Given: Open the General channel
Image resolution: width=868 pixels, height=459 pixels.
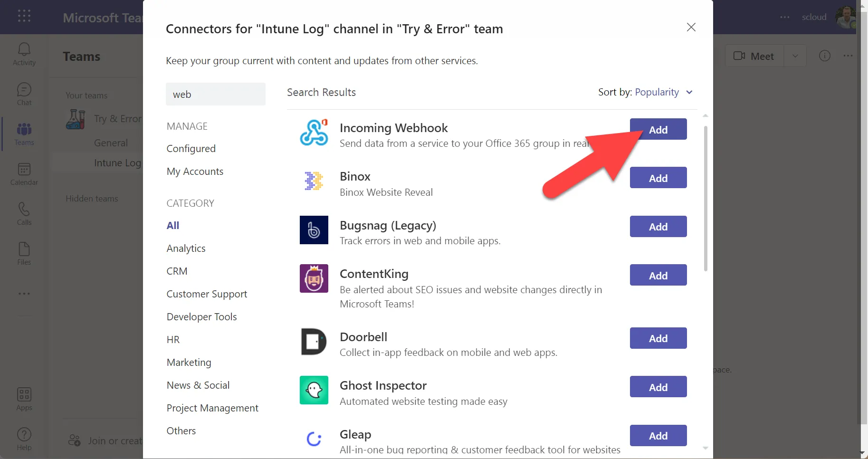Looking at the screenshot, I should point(111,143).
